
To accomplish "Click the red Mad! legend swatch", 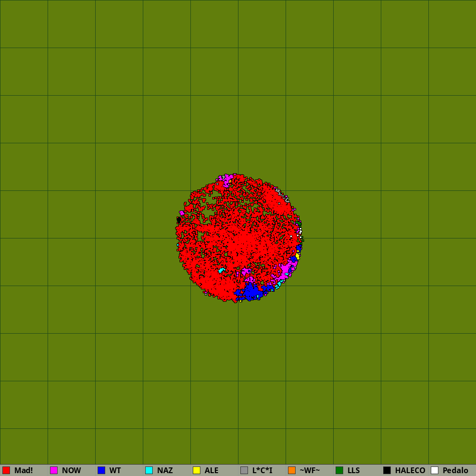I will (6, 470).
